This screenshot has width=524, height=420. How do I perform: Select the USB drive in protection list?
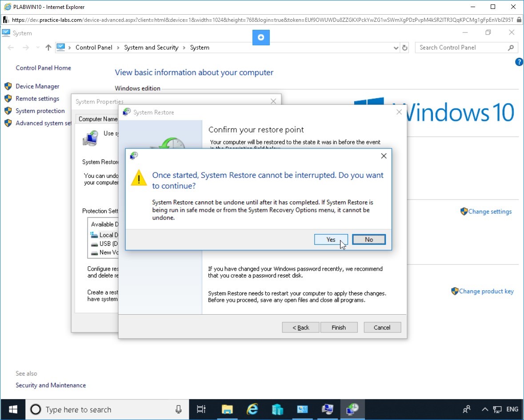click(x=104, y=244)
